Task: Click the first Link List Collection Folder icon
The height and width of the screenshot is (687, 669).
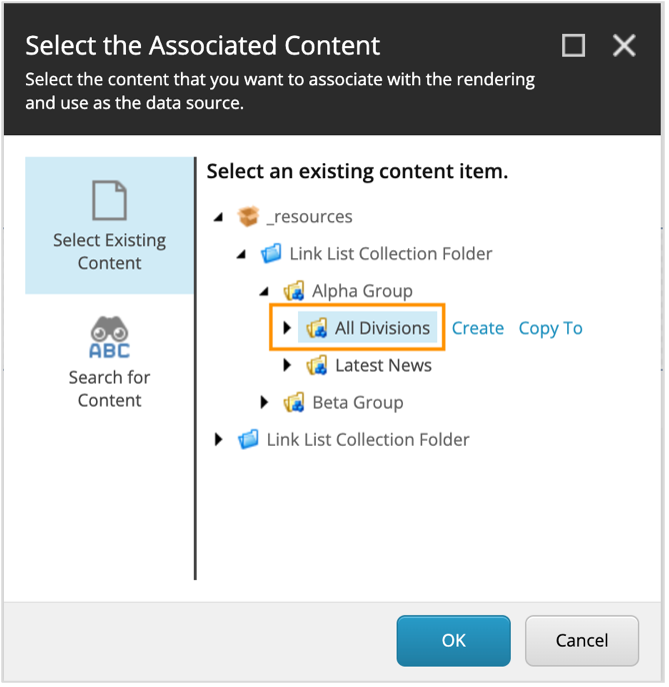Action: point(271,253)
